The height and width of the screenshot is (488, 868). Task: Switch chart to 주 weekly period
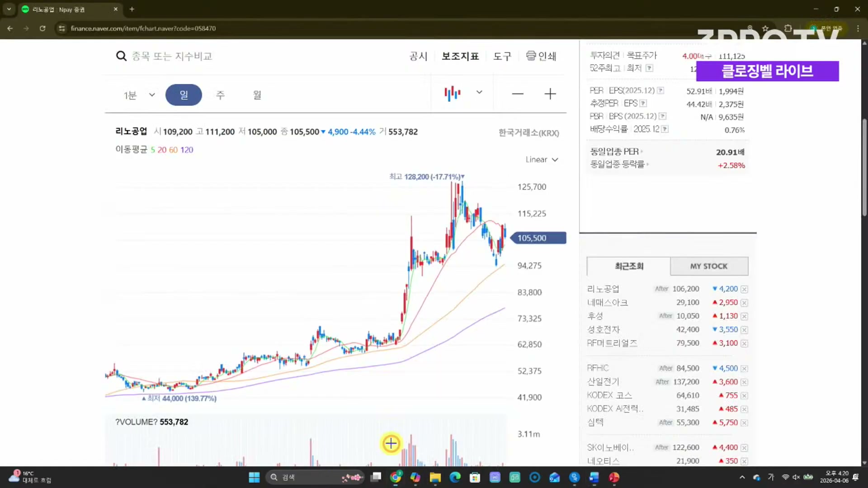click(220, 95)
